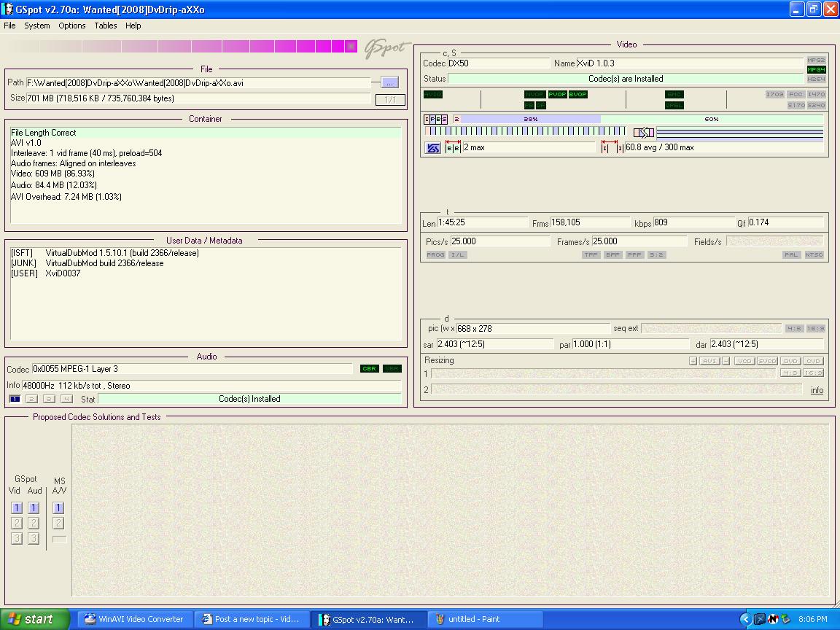
Task: Select audio stream 1 button
Action: [15, 399]
